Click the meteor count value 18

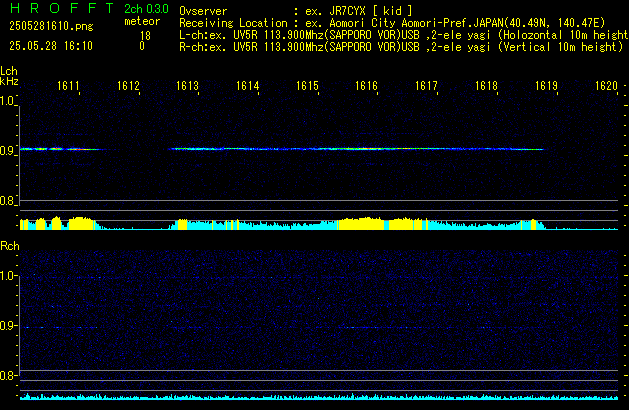145,36
